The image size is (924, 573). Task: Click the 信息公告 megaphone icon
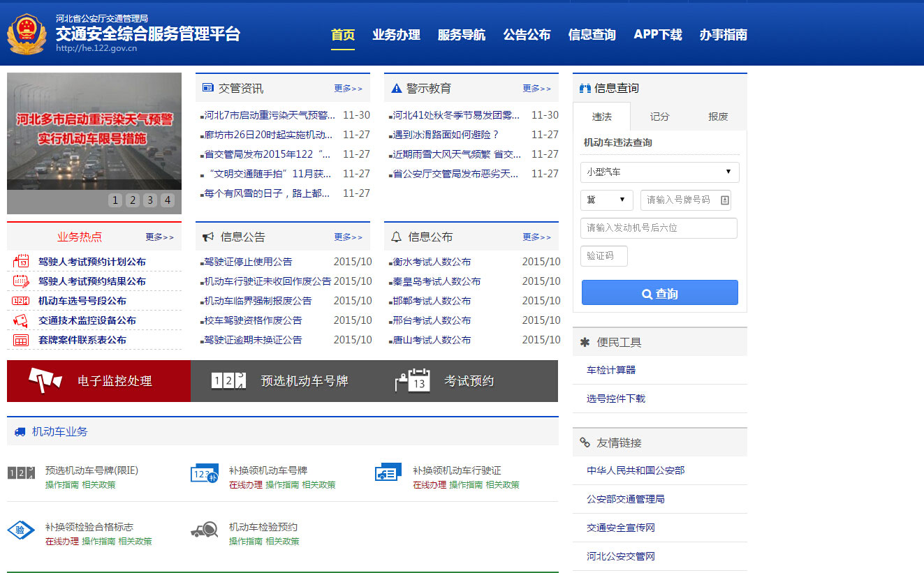click(207, 237)
